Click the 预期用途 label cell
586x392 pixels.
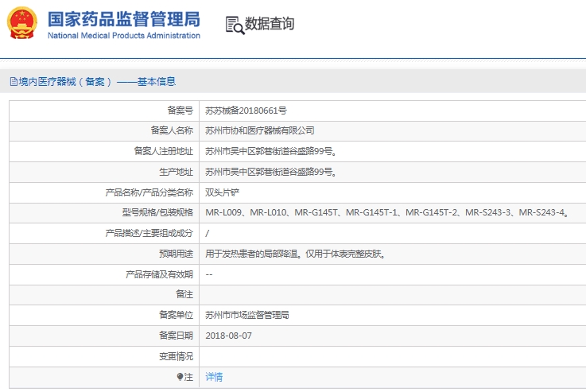(104, 254)
